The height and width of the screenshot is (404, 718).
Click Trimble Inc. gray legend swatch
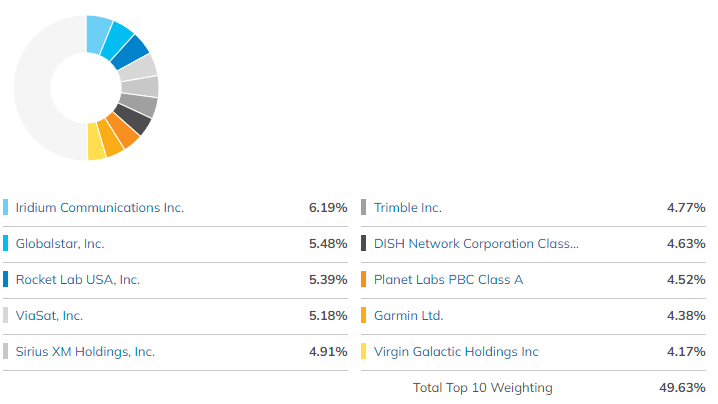point(364,208)
